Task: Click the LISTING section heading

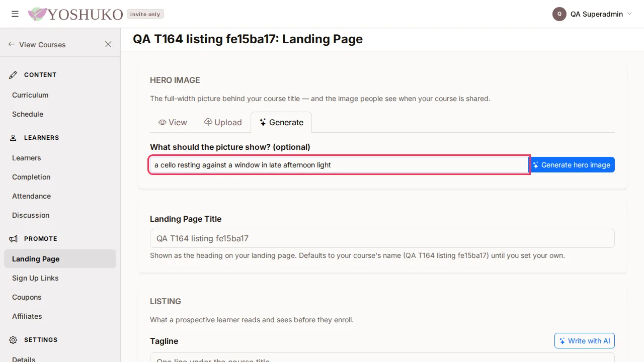Action: click(x=166, y=301)
